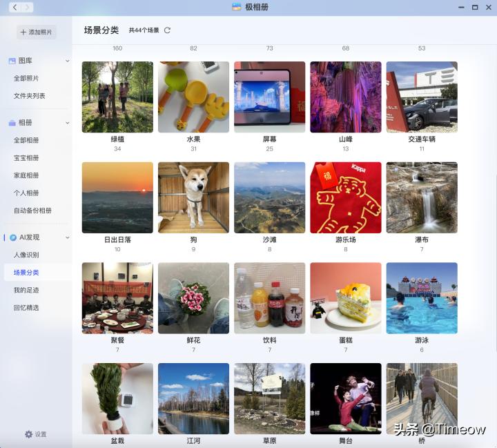Click the AI发现 icon
Viewport: 497px width, 448px height.
13,237
